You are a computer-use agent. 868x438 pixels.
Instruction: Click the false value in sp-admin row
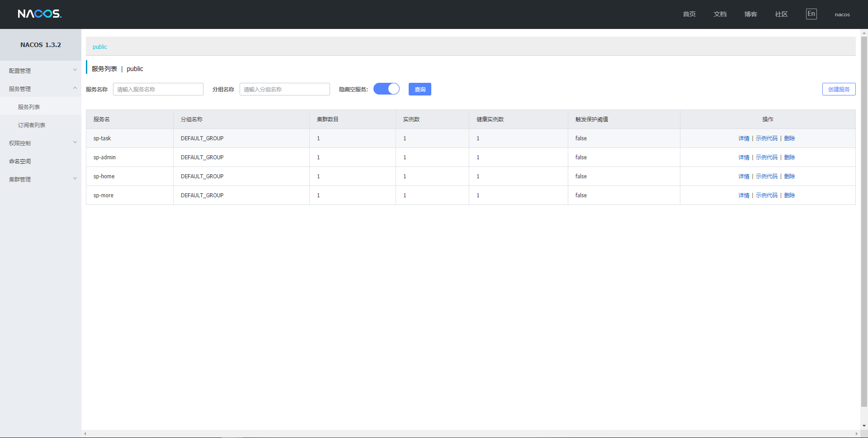pyautogui.click(x=581, y=157)
